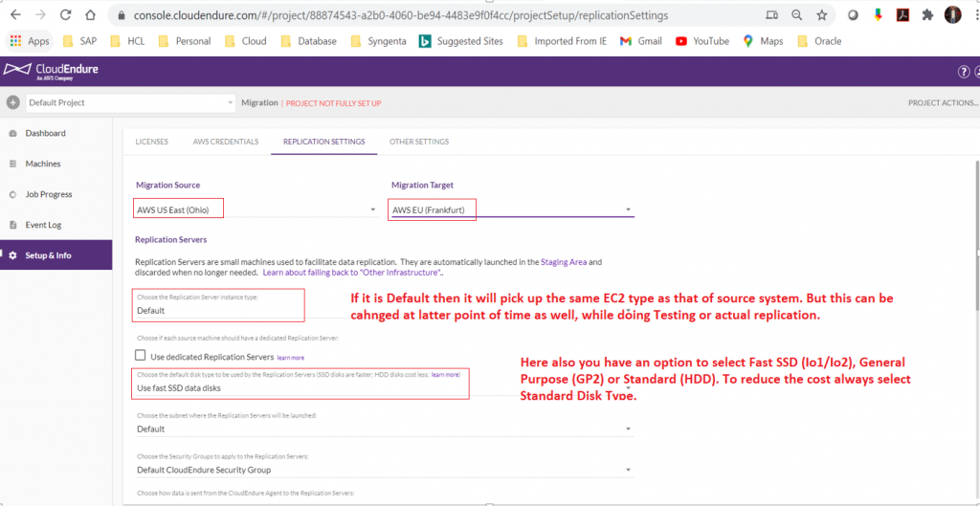Open PROJECT ACTIONS menu
980x506 pixels.
click(943, 103)
